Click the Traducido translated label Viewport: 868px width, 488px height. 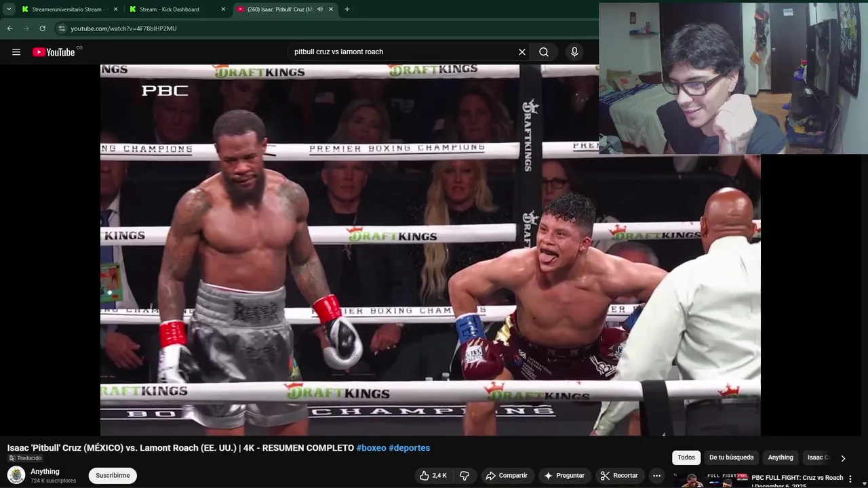coord(24,458)
